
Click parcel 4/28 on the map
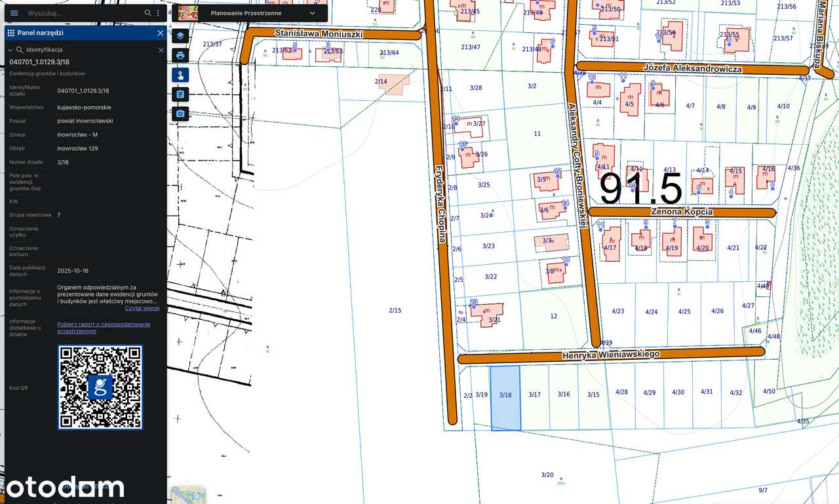(x=621, y=392)
